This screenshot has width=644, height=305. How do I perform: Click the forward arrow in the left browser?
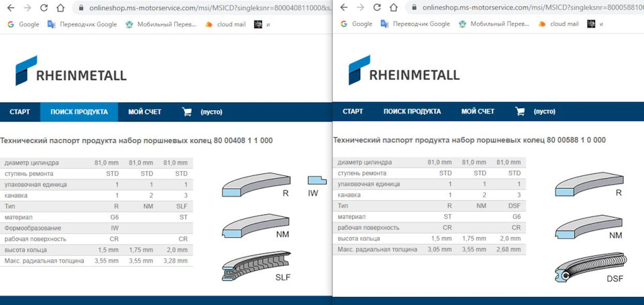(x=28, y=7)
